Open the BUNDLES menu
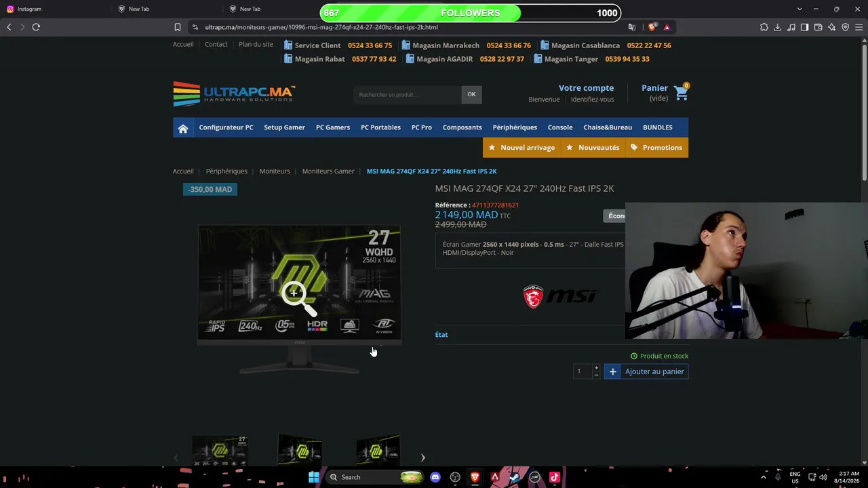This screenshot has height=488, width=868. [658, 127]
